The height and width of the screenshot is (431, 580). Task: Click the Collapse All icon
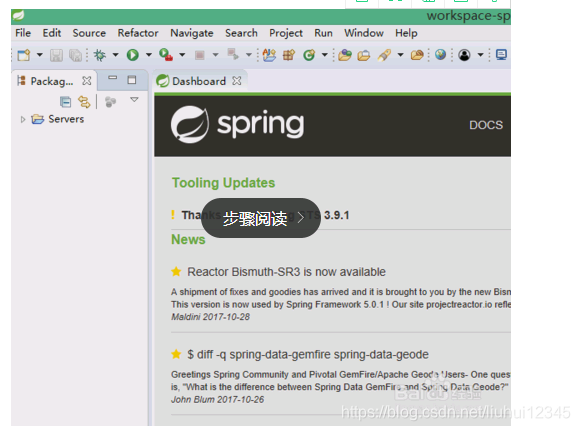(65, 102)
